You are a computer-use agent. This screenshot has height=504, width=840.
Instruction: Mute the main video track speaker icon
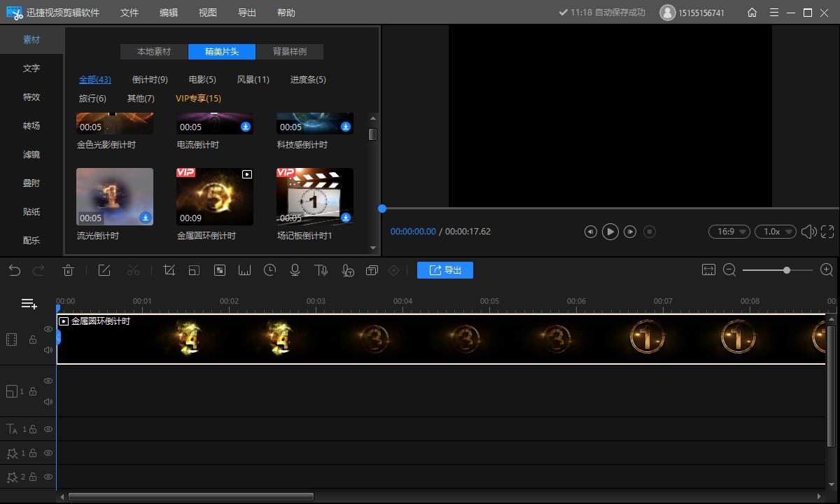point(47,350)
